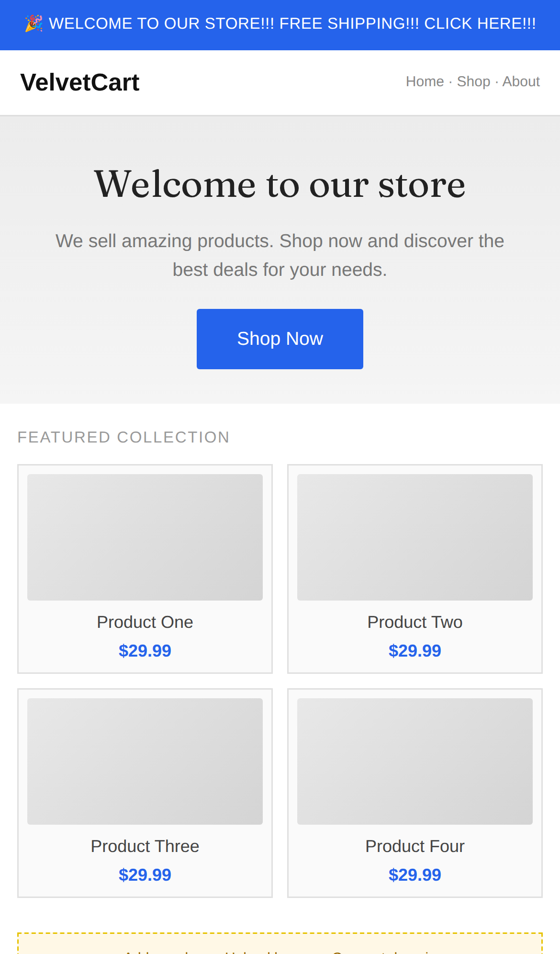Click the $29.99 price under Product One
The height and width of the screenshot is (954, 560).
(x=145, y=651)
